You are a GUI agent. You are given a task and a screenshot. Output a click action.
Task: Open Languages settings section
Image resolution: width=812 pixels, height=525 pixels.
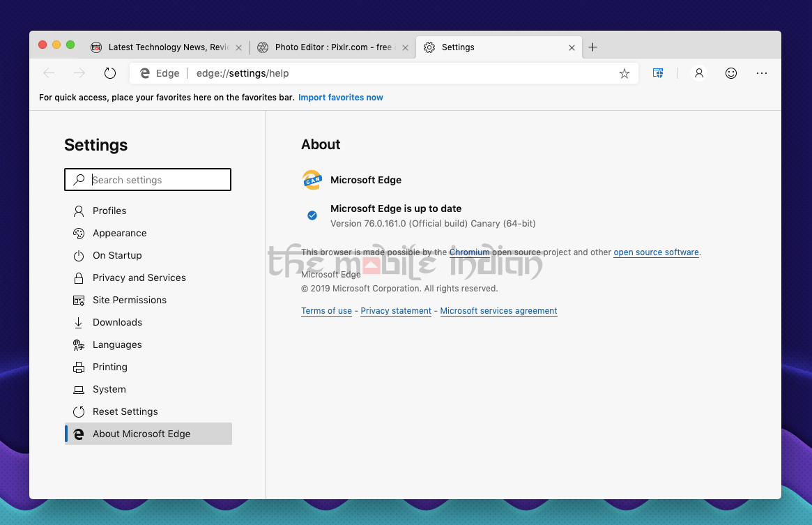(x=148, y=344)
